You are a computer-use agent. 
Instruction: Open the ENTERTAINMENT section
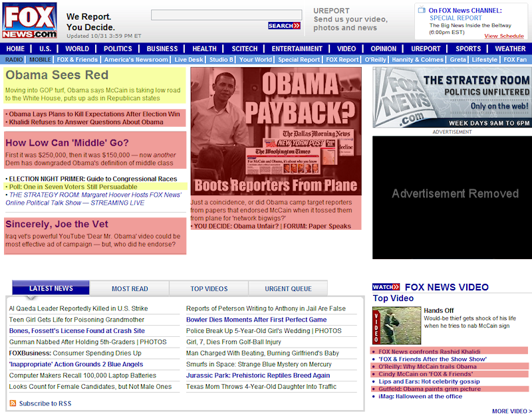click(297, 49)
